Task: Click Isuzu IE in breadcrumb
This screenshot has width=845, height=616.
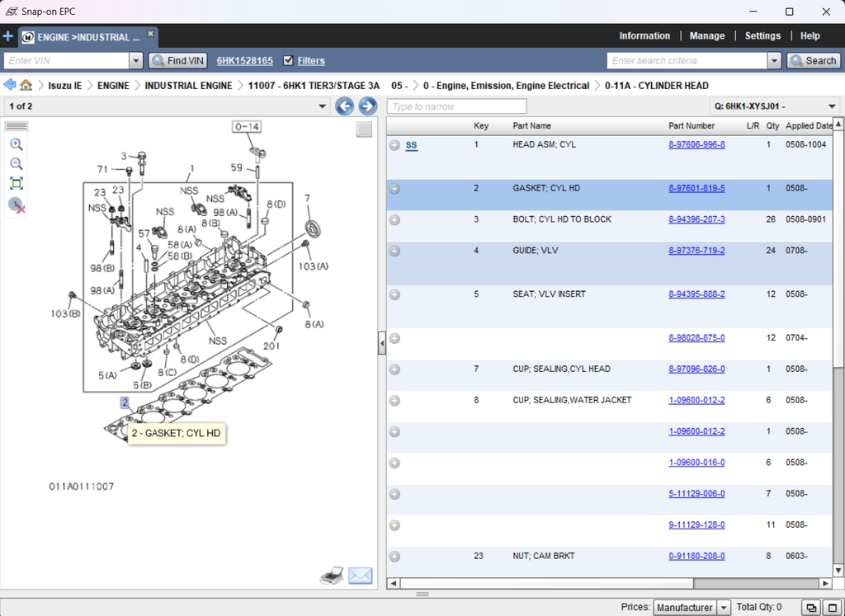Action: (x=65, y=86)
